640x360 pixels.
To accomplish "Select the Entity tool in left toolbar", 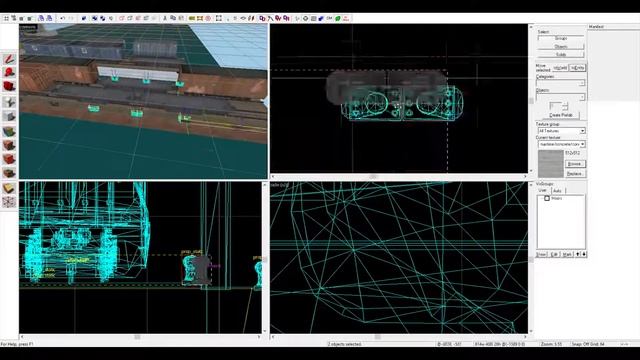I will click(9, 102).
